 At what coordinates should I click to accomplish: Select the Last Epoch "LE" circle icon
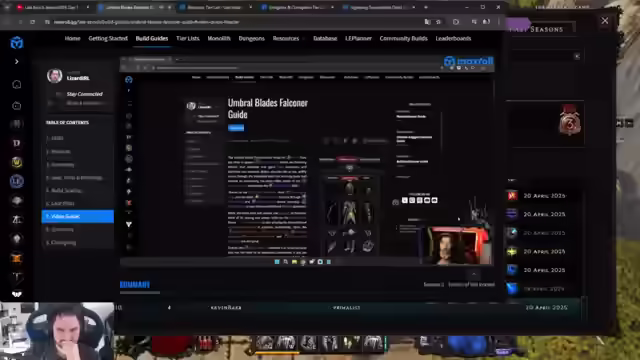(17, 181)
